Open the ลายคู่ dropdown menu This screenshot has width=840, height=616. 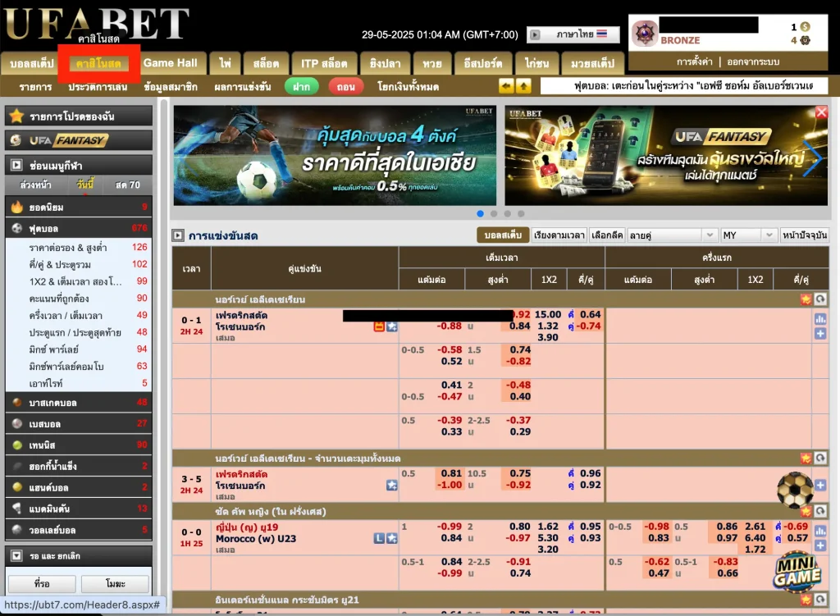pyautogui.click(x=673, y=235)
